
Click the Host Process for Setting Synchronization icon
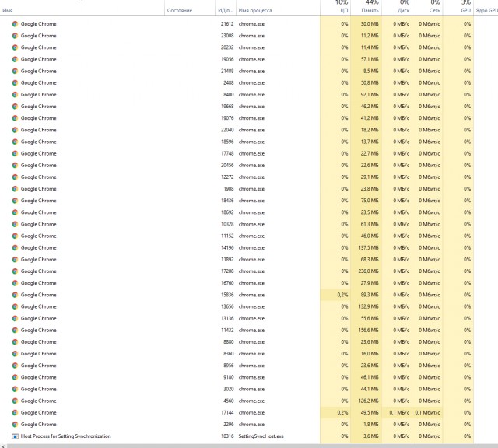(15, 436)
